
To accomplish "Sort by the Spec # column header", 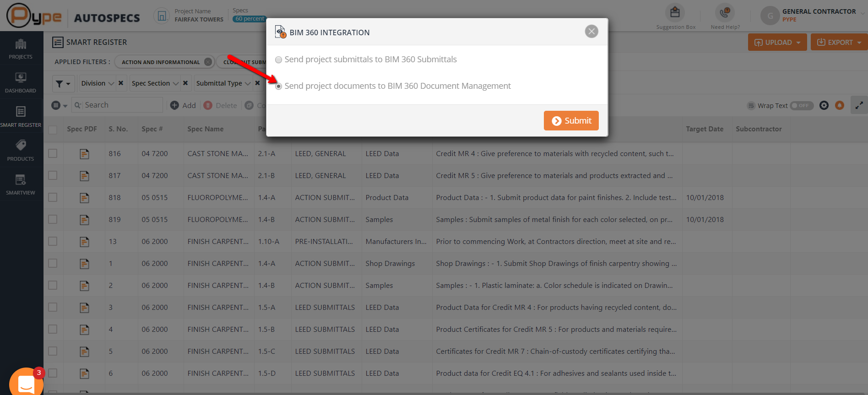I will 152,130.
